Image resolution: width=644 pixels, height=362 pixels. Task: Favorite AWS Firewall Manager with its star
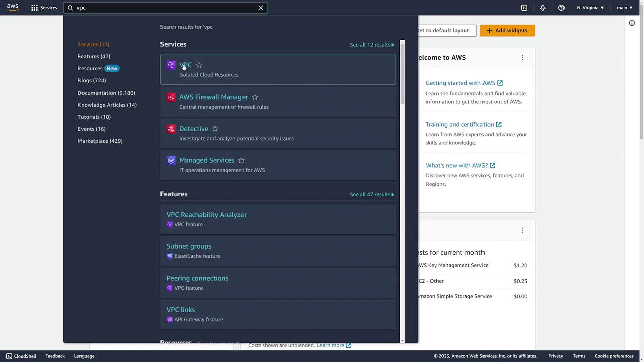pyautogui.click(x=255, y=97)
